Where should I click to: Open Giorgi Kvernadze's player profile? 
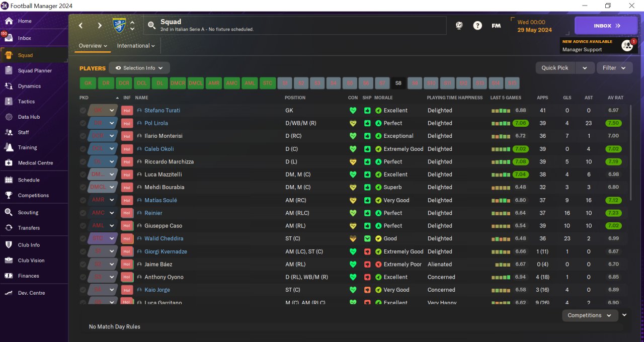pyautogui.click(x=166, y=251)
